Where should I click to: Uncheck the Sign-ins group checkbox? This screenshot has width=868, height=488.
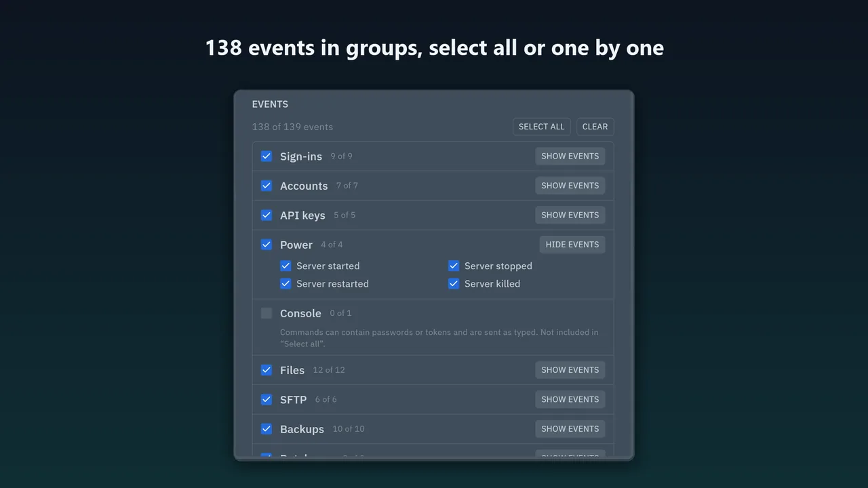click(267, 156)
